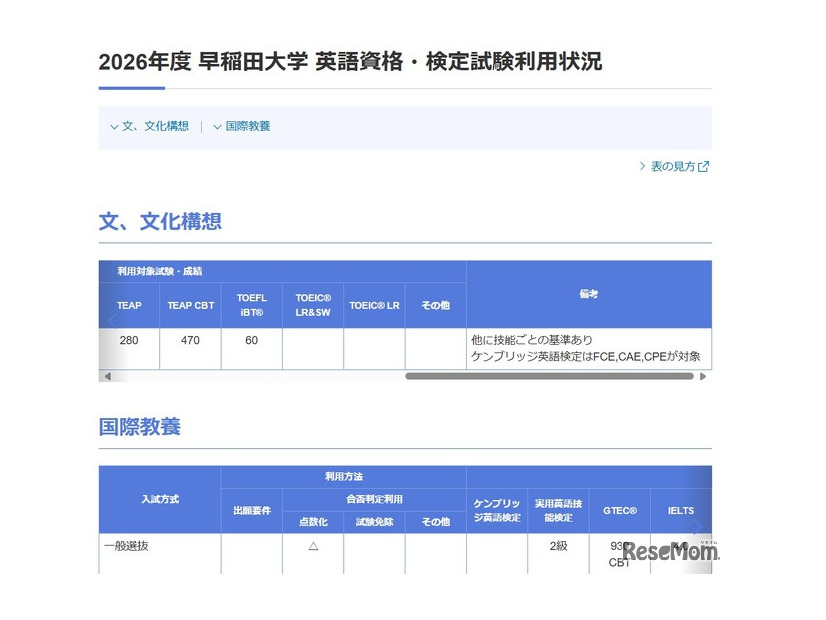
Task: Select 出願要件 header cell
Action: tap(252, 511)
